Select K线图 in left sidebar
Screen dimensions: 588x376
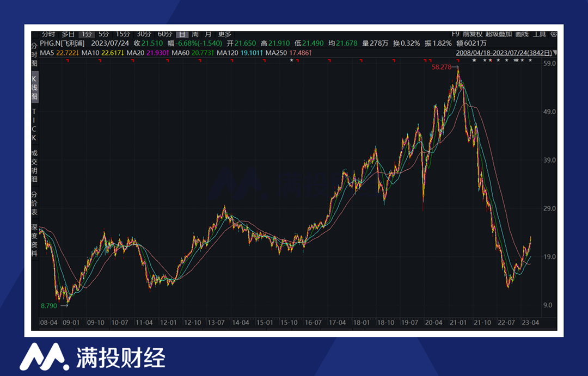pos(34,88)
